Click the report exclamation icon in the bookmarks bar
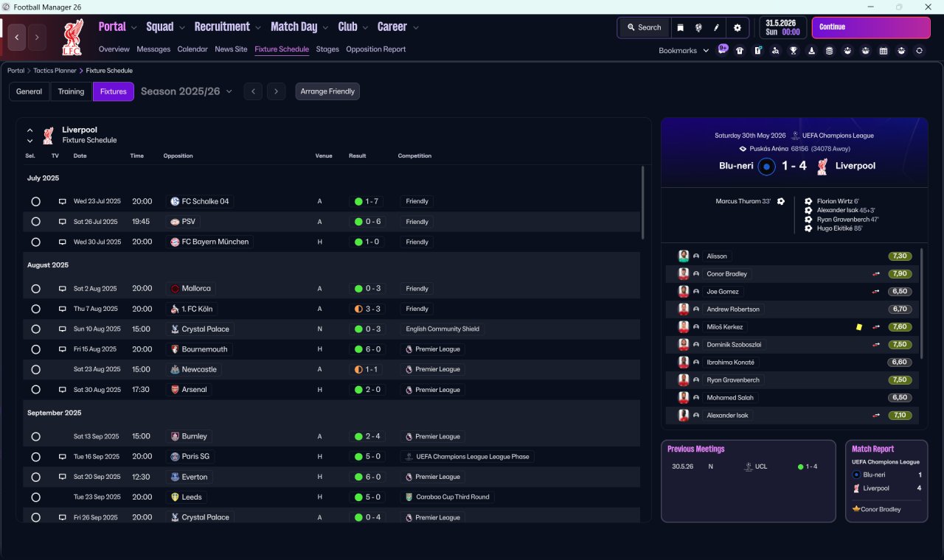944x560 pixels. pos(757,51)
